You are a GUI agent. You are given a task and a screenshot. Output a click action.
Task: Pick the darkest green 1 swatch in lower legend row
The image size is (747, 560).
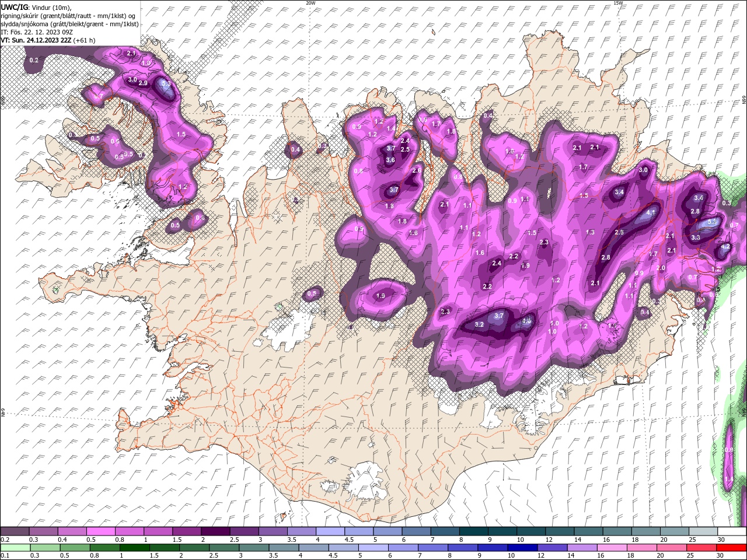(x=134, y=548)
